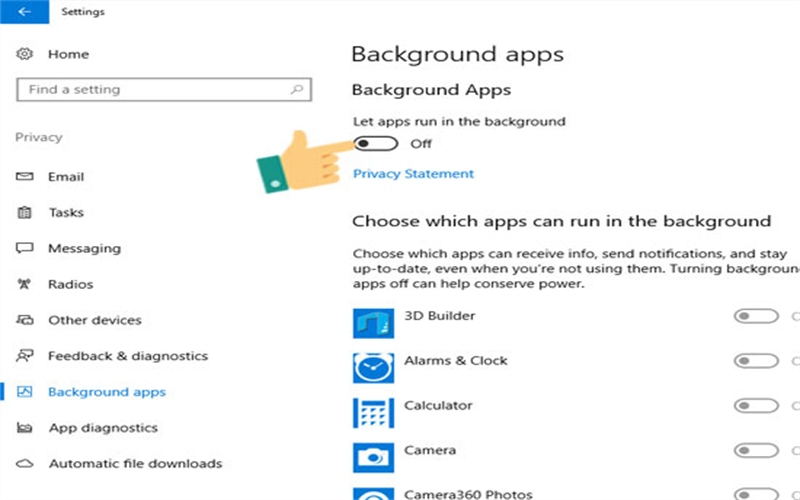This screenshot has width=800, height=500.
Task: Click the back arrow button
Action: (24, 11)
